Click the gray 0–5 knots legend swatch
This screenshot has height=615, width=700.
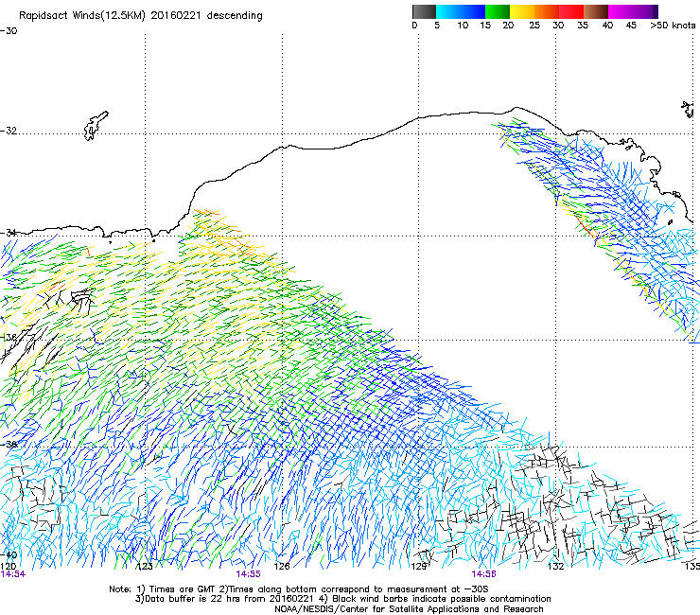point(424,11)
